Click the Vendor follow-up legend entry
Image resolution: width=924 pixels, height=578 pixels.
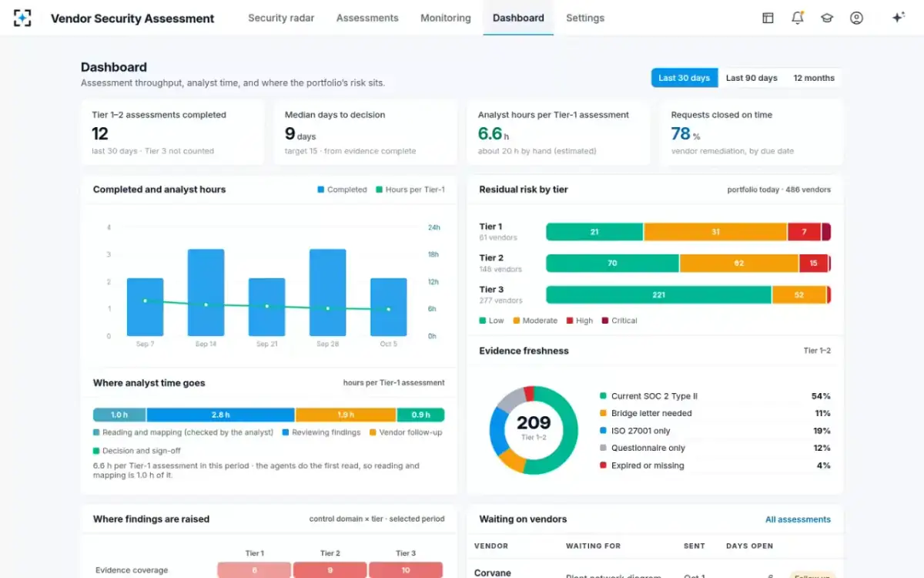[x=406, y=432]
